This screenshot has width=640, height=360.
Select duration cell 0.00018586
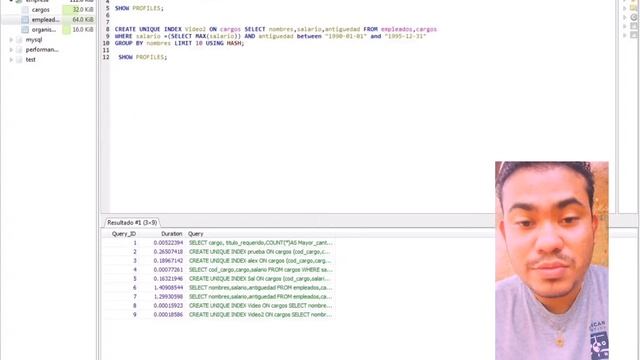(168, 315)
